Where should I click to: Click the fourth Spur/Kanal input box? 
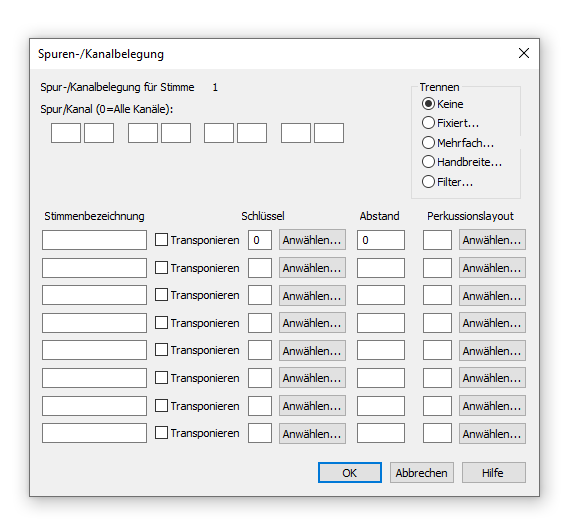coord(176,133)
